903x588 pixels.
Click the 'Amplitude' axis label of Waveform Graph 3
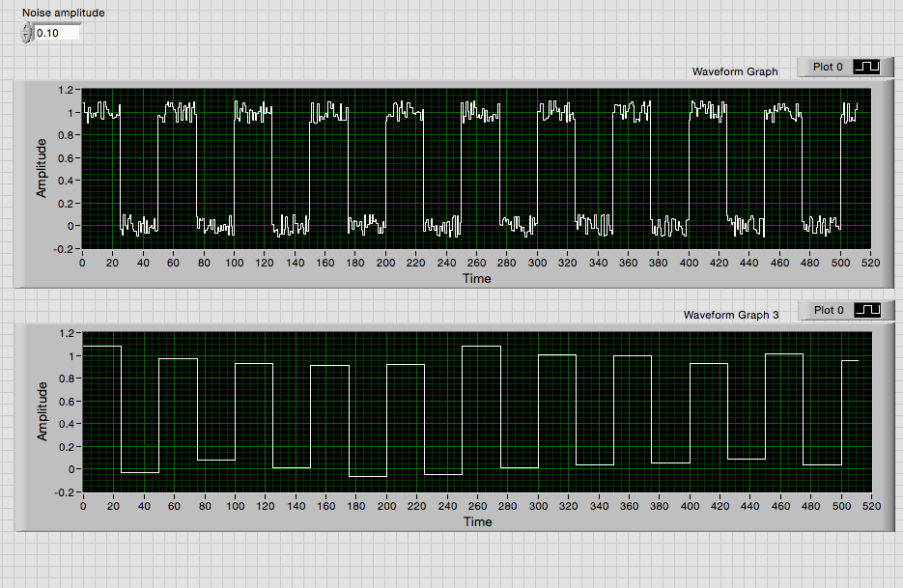[42, 411]
